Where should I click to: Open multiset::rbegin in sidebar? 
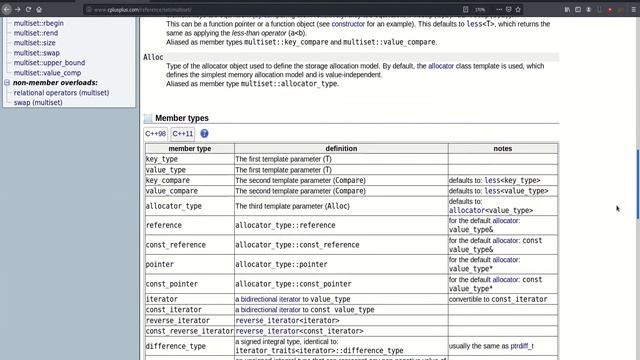point(38,23)
